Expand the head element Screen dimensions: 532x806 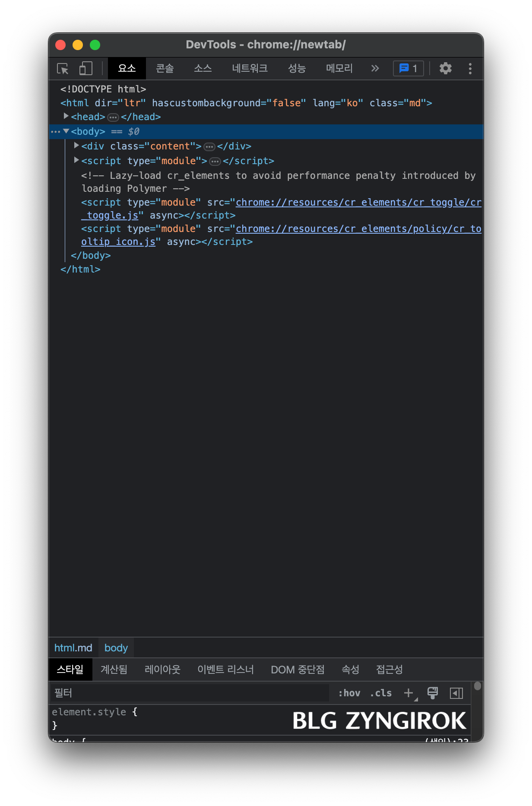[x=66, y=116]
